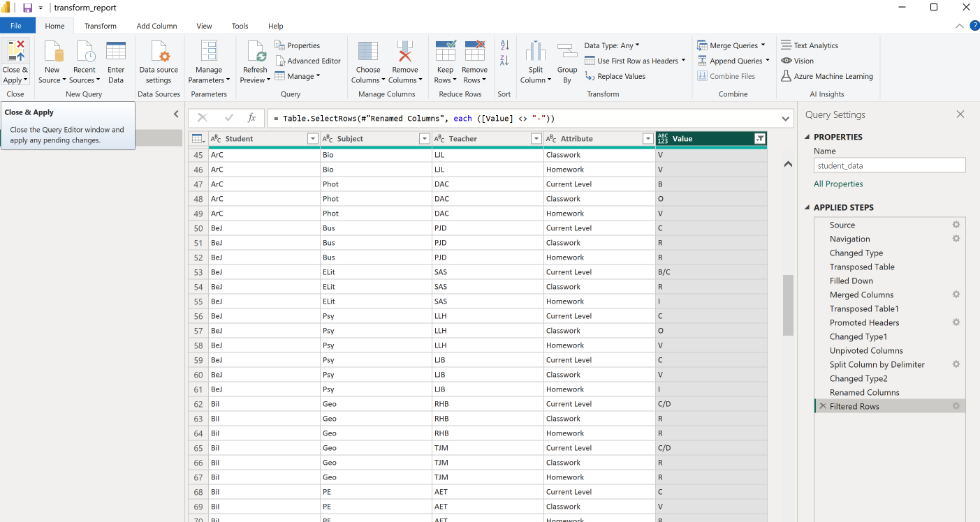Change Value column data type icon

663,139
